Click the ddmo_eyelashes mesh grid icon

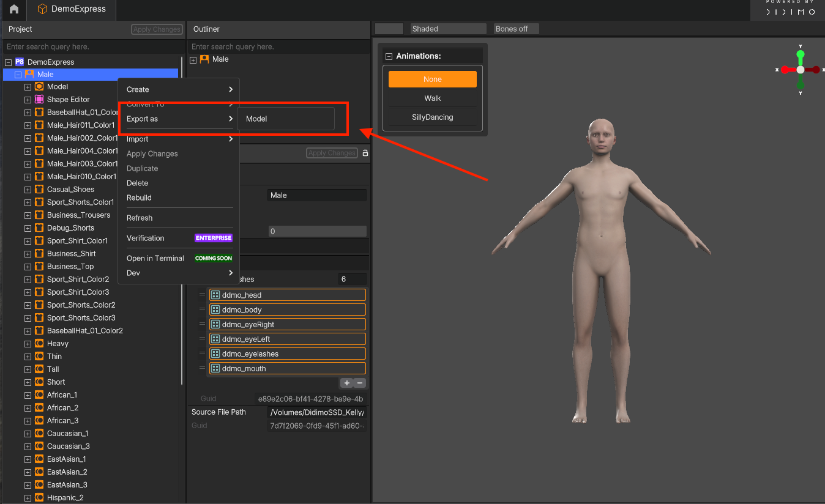[x=215, y=354]
